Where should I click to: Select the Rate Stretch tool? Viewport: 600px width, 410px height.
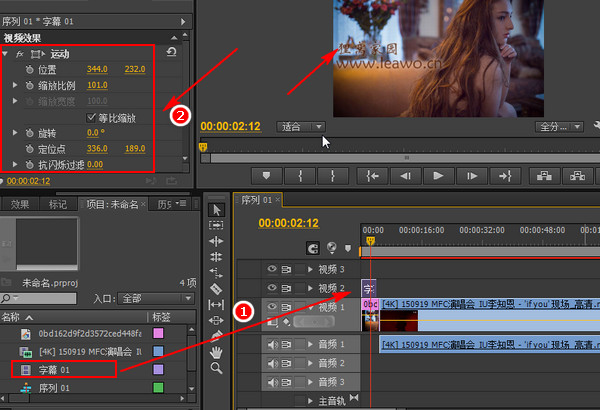point(216,273)
